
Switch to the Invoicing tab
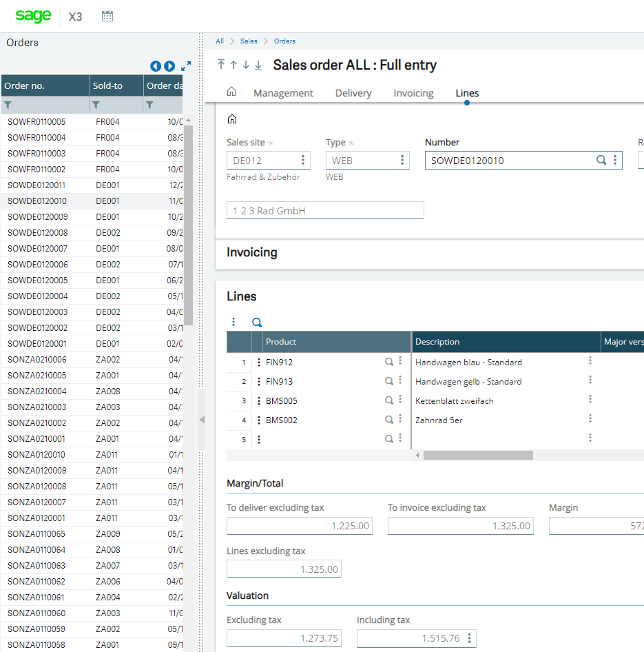(x=413, y=93)
